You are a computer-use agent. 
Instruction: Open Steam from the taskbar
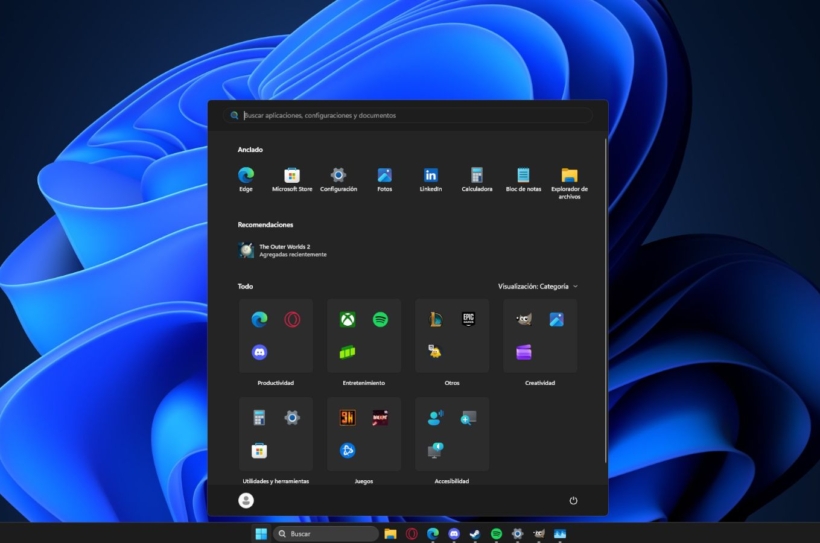coord(475,534)
